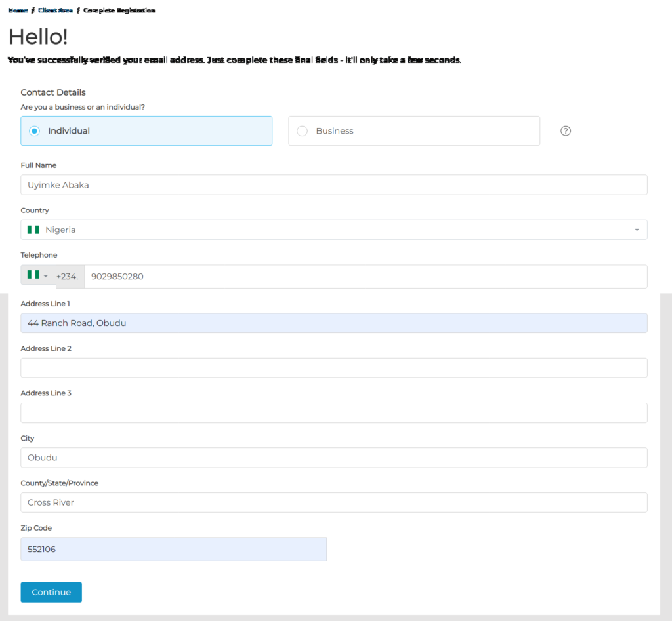
Task: Open the telephone country code flag selector
Action: pyautogui.click(x=37, y=275)
